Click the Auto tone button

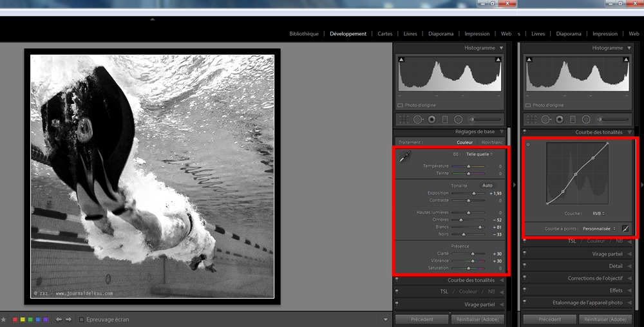click(487, 185)
